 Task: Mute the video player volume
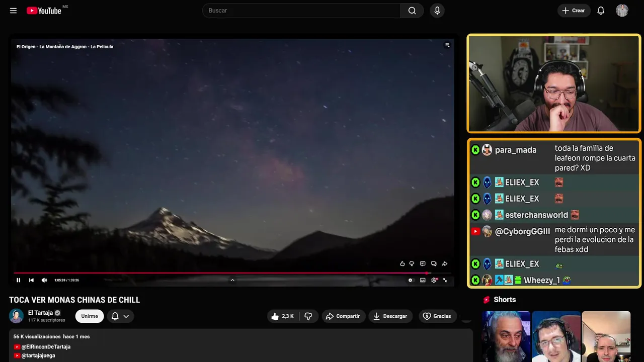coord(44,280)
